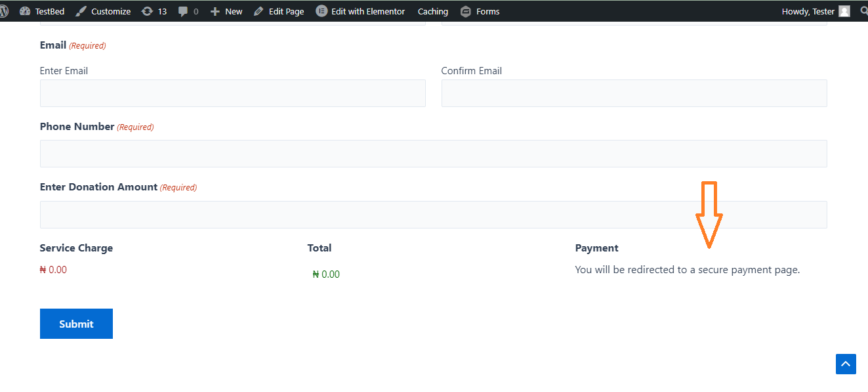Focus the Confirm Email input field
This screenshot has height=392, width=868.
[634, 93]
